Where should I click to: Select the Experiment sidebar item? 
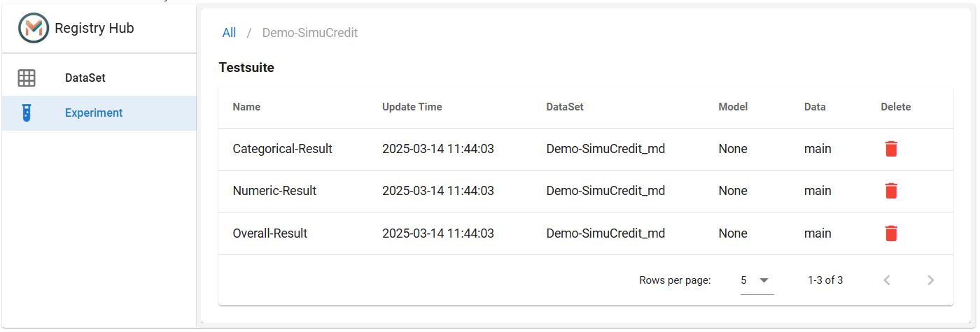point(99,113)
